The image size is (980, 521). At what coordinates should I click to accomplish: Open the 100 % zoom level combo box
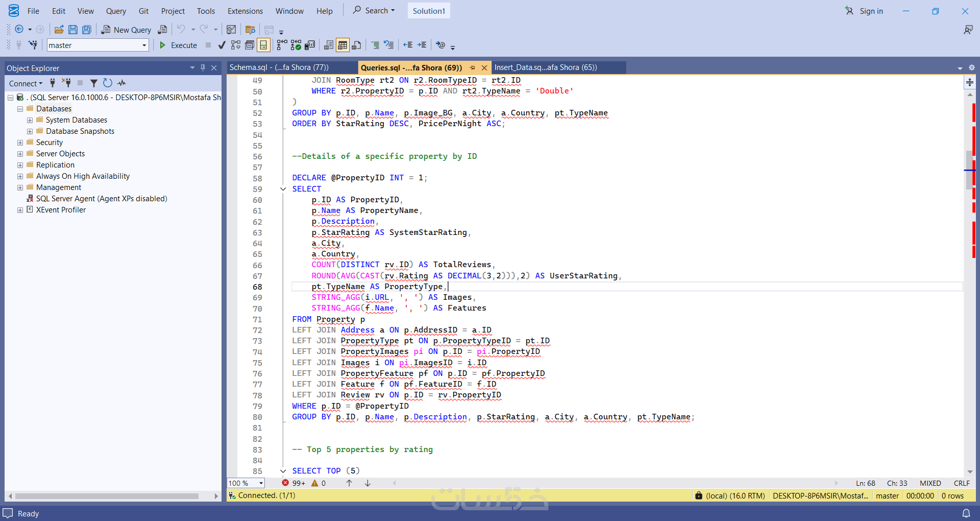(261, 483)
